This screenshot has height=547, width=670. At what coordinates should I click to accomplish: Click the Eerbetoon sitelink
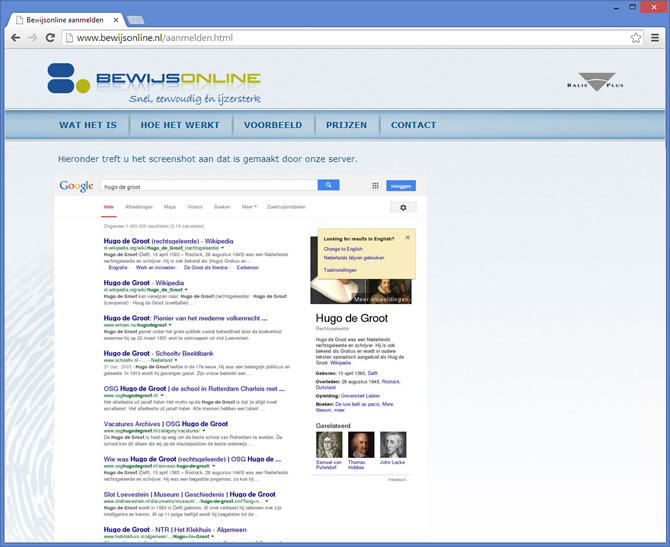[x=248, y=268]
